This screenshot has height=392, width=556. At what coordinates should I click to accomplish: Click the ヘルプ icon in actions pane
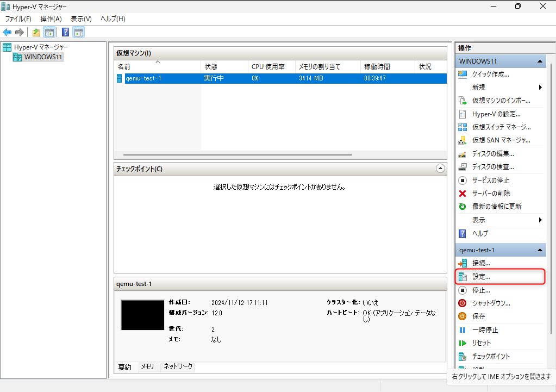(x=463, y=233)
